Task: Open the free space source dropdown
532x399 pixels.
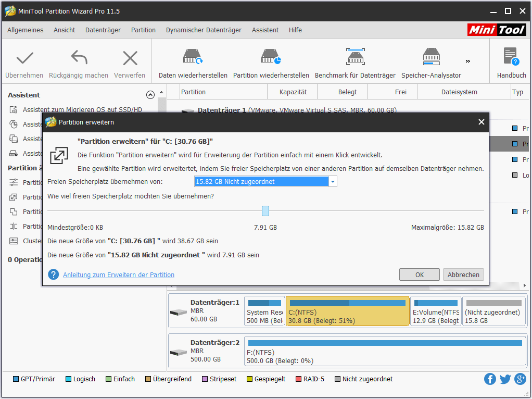Action: (333, 182)
